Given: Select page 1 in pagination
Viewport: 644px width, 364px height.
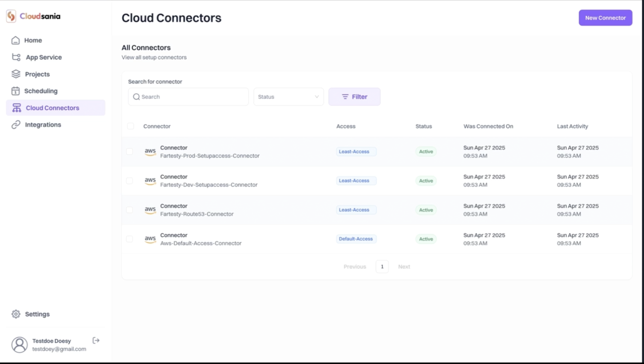Looking at the screenshot, I should click(382, 267).
